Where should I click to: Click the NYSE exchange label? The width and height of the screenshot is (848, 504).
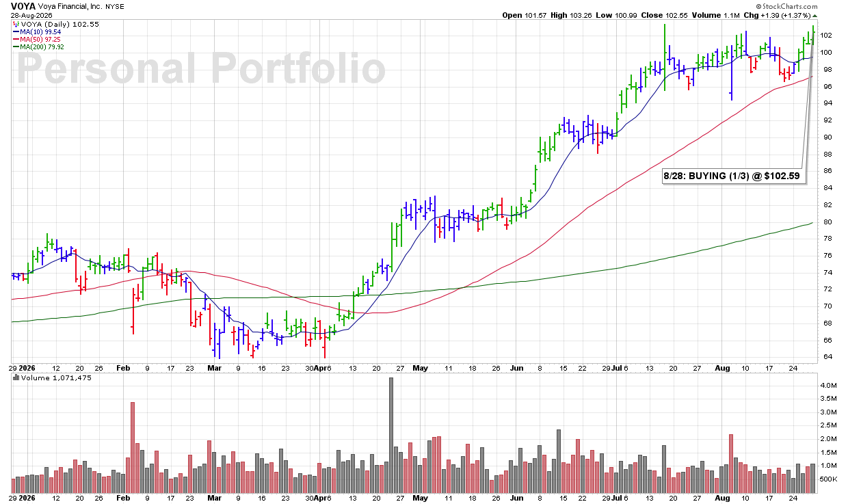(x=114, y=5)
